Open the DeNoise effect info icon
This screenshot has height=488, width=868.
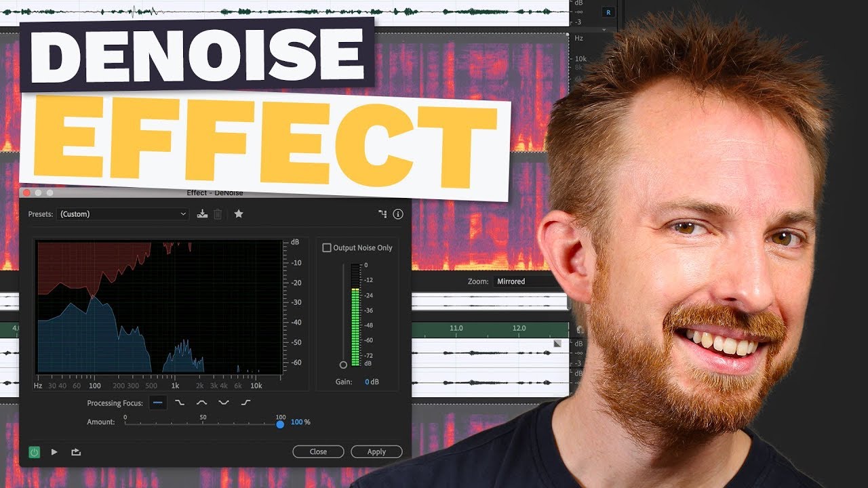[398, 214]
